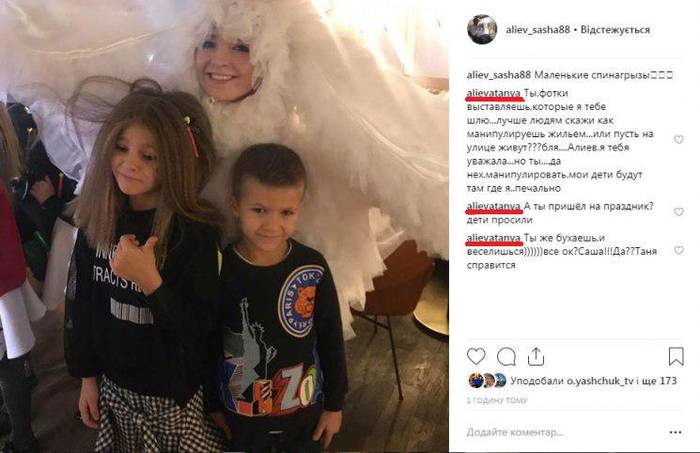This screenshot has height=453, width=700.
Task: Click the post photo of children
Action: 224,226
